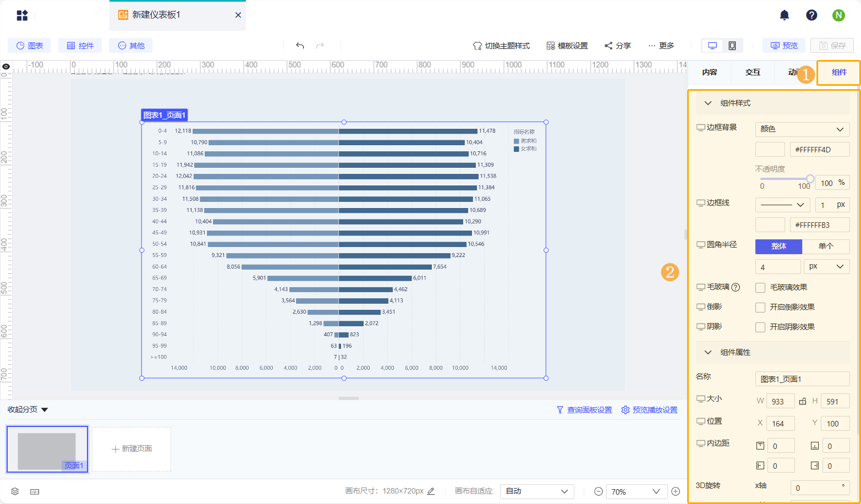Collapse the 收起分页 page strip
Viewport: 861px width, 504px height.
click(28, 410)
